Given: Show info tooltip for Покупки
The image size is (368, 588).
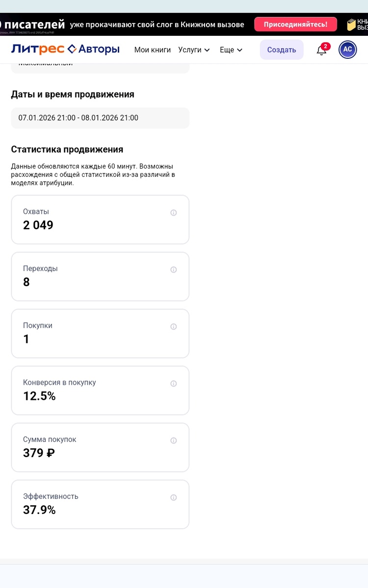Looking at the screenshot, I should 173,327.
